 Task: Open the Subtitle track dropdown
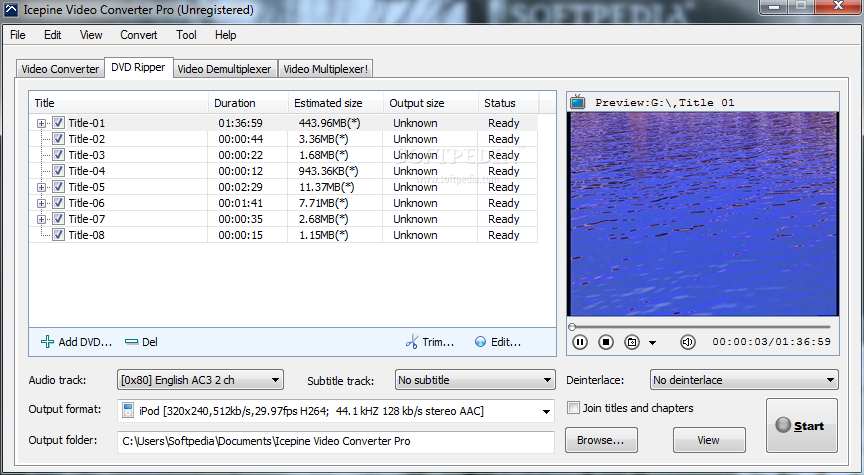[x=475, y=380]
